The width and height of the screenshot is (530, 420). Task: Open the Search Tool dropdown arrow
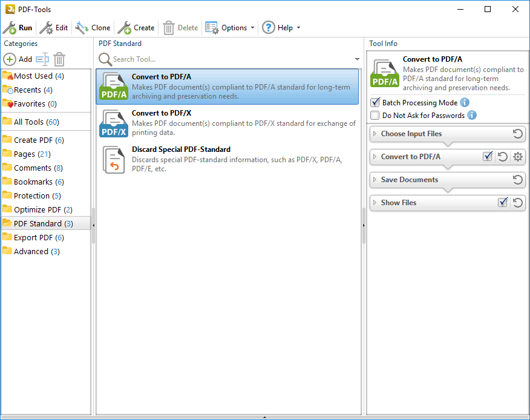[358, 59]
